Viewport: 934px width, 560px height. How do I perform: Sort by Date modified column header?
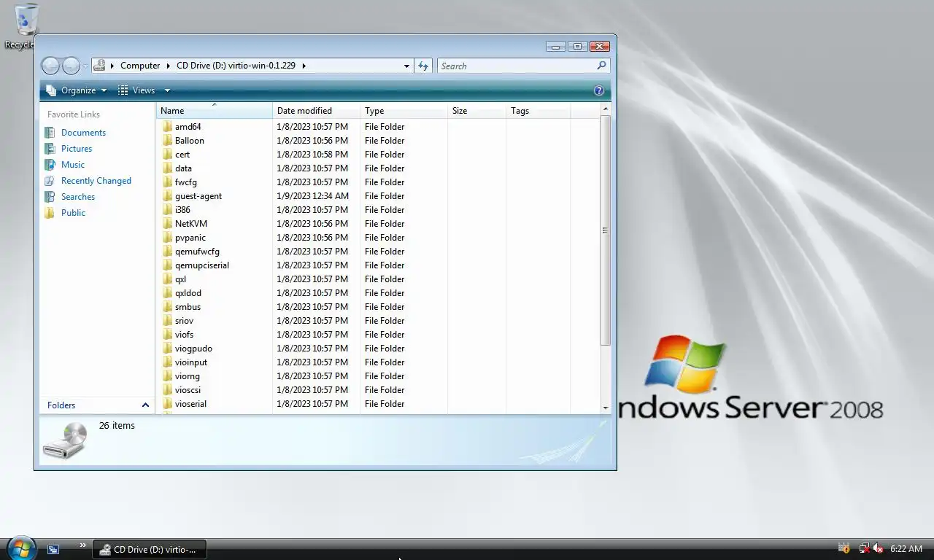(x=317, y=111)
